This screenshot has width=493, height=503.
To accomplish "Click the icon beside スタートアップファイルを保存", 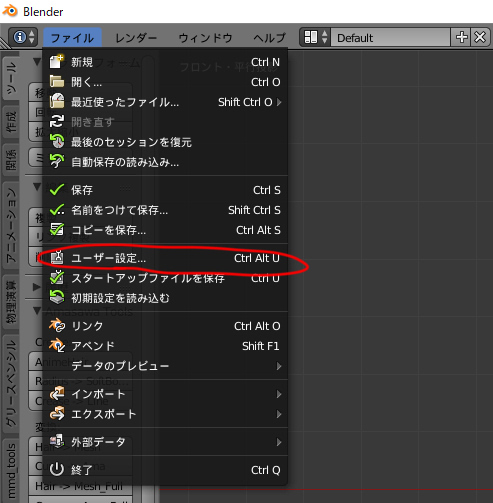I will (x=57, y=278).
